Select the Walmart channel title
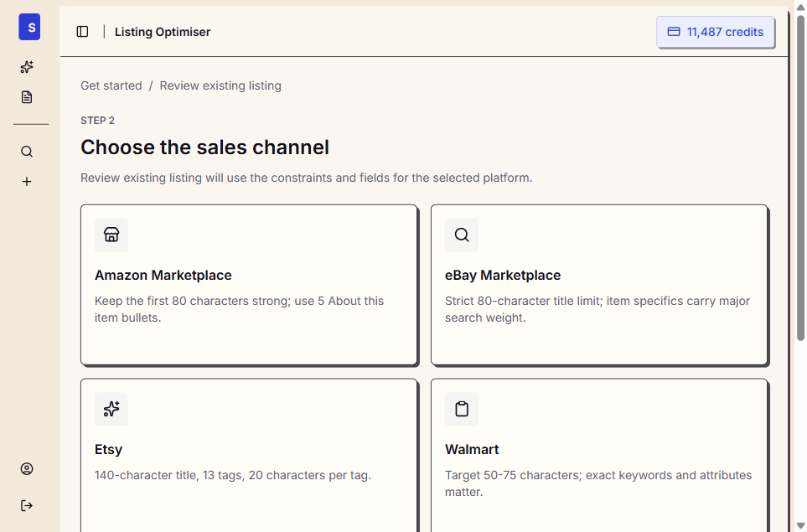The width and height of the screenshot is (807, 532). pyautogui.click(x=472, y=449)
